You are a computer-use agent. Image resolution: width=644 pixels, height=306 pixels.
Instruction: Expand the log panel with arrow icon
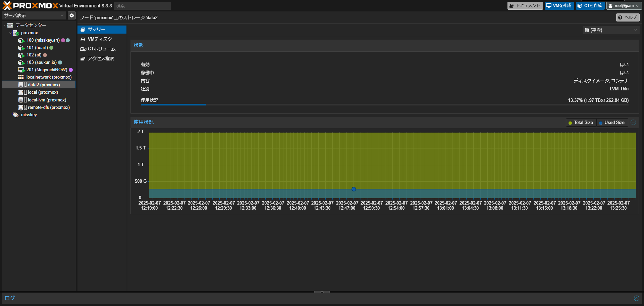(636, 298)
